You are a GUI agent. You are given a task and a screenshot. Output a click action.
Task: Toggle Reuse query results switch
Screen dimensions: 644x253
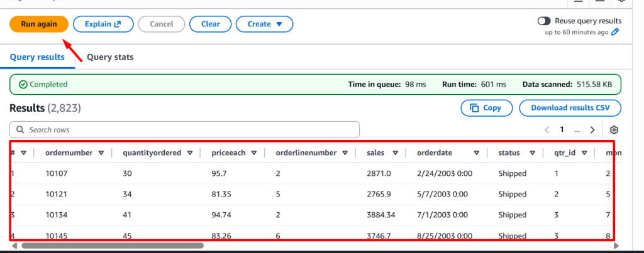[544, 21]
